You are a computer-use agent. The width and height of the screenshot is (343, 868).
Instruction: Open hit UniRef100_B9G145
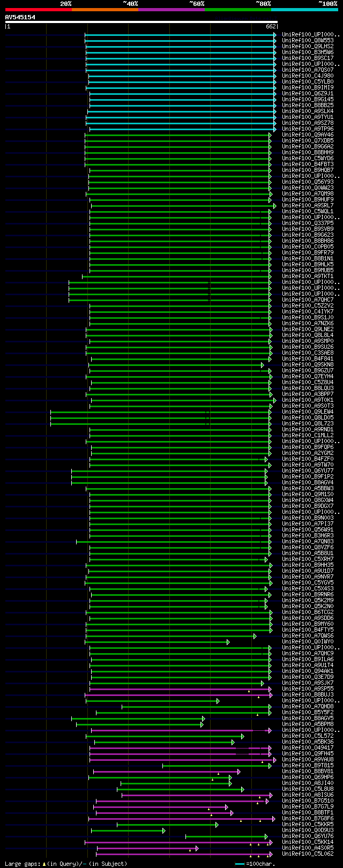pos(308,99)
